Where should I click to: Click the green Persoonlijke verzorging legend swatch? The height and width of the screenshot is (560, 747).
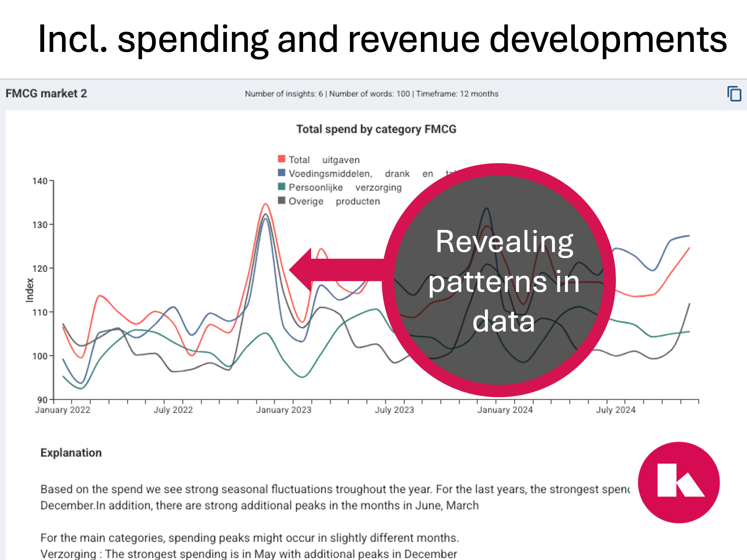pyautogui.click(x=282, y=187)
